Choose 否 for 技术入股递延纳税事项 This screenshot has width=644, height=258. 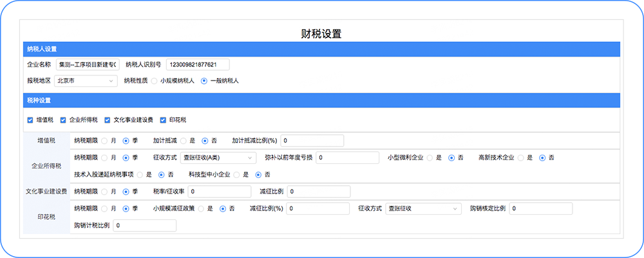pyautogui.click(x=162, y=174)
